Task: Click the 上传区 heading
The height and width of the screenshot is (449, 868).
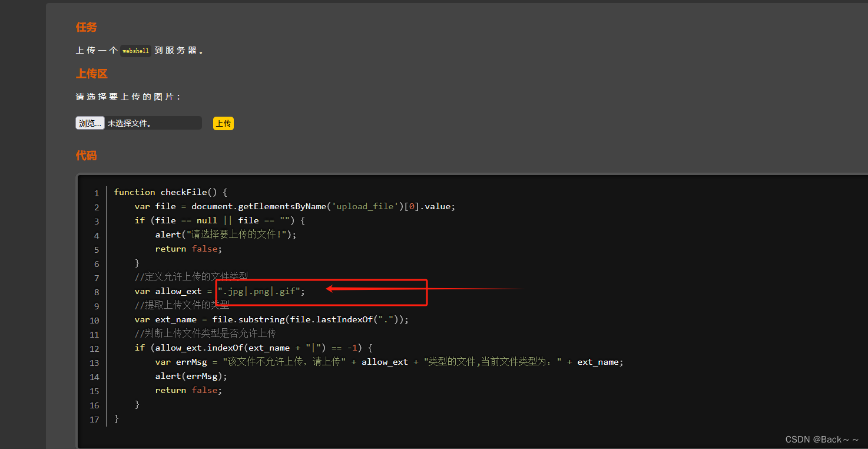Action: (91, 74)
